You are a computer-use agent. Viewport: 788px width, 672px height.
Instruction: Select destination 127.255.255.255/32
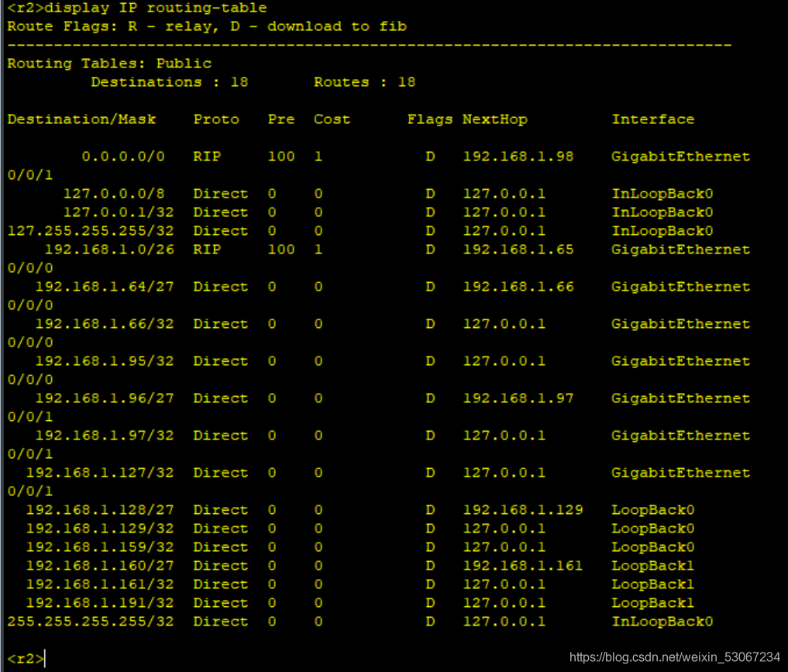(91, 231)
